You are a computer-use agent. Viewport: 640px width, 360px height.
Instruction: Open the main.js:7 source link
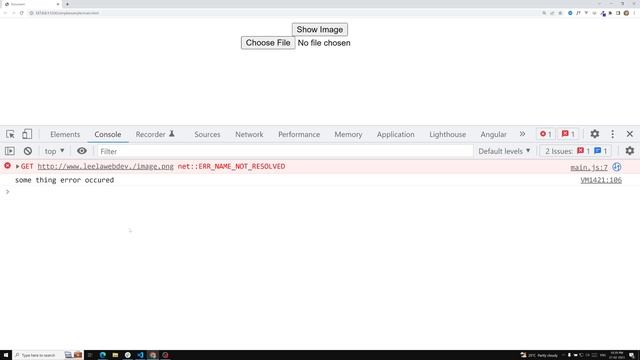(589, 167)
